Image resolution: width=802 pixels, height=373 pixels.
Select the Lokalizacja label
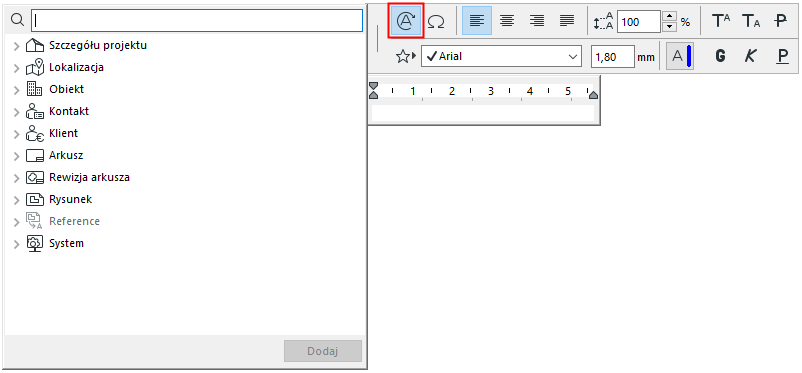tap(77, 67)
